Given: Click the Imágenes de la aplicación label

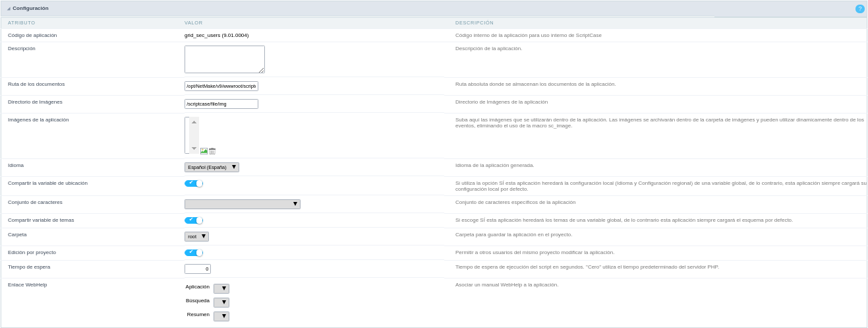Looking at the screenshot, I should (x=38, y=120).
